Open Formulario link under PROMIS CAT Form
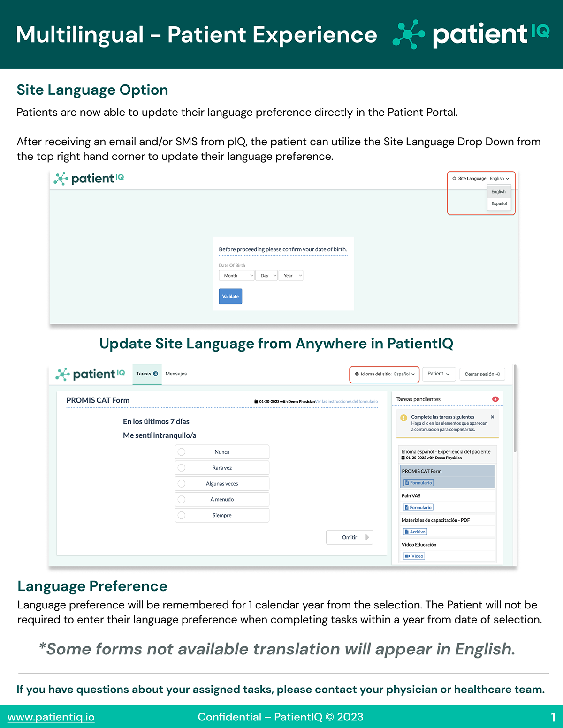Viewport: 563px width, 728px height. 418,483
